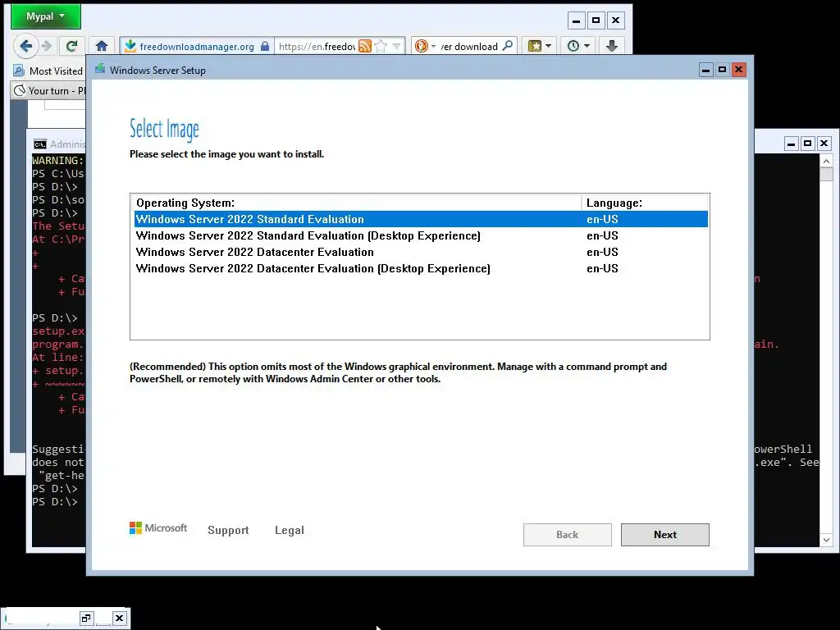Screen dimensions: 840x630
Task: Maximize the PowerShell console window
Action: (x=808, y=144)
